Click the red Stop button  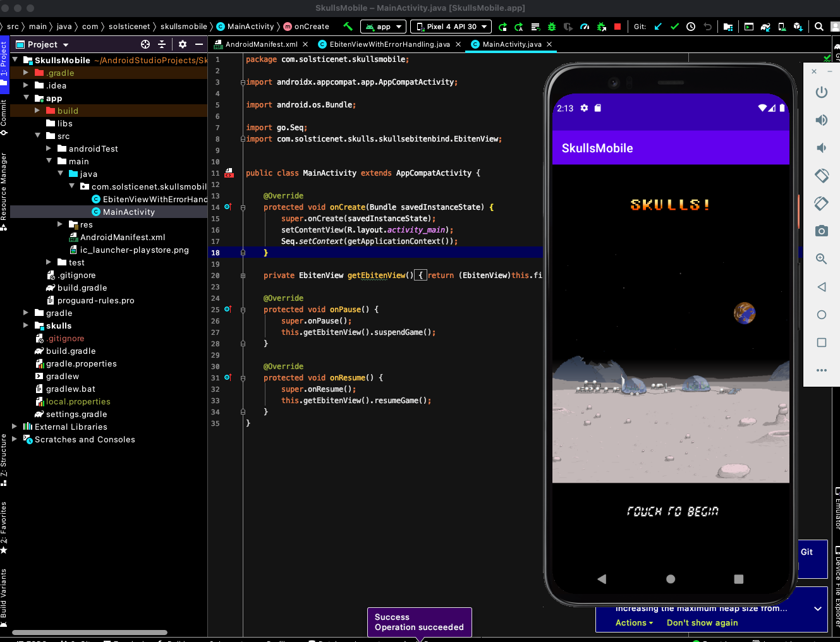click(x=618, y=27)
